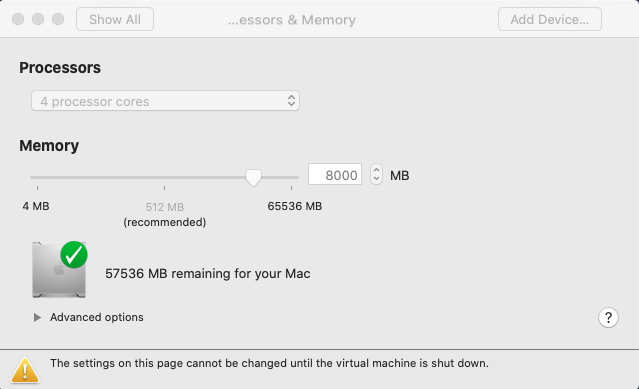Click the Advanced options label
Screen dimensions: 639x389
[97, 317]
